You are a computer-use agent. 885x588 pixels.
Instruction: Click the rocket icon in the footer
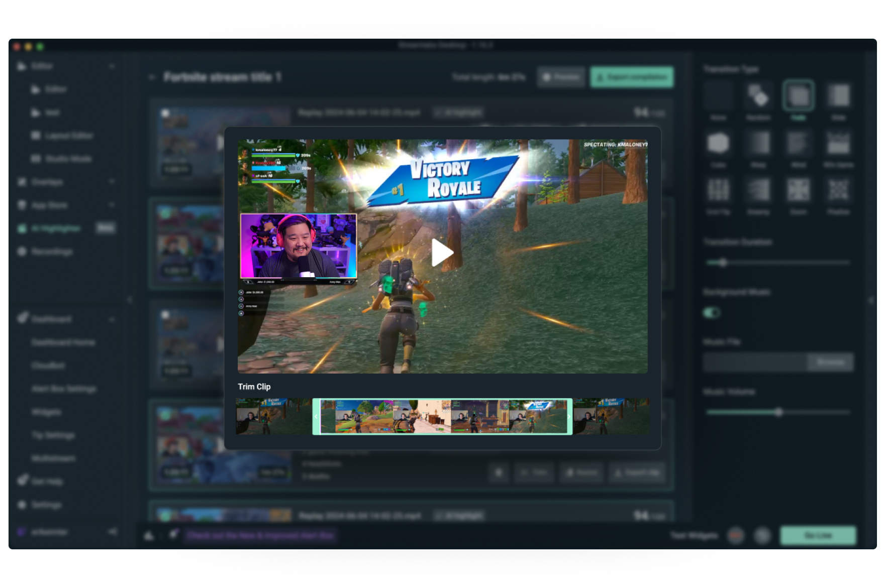click(173, 534)
